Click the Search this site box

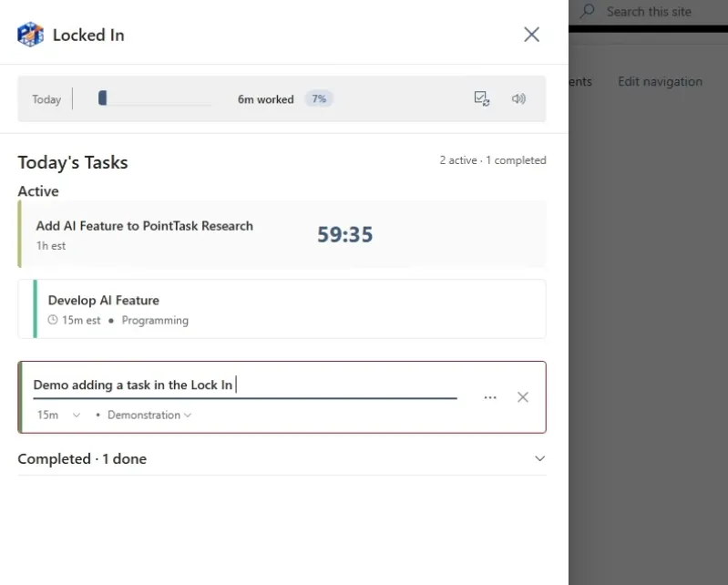tap(649, 12)
